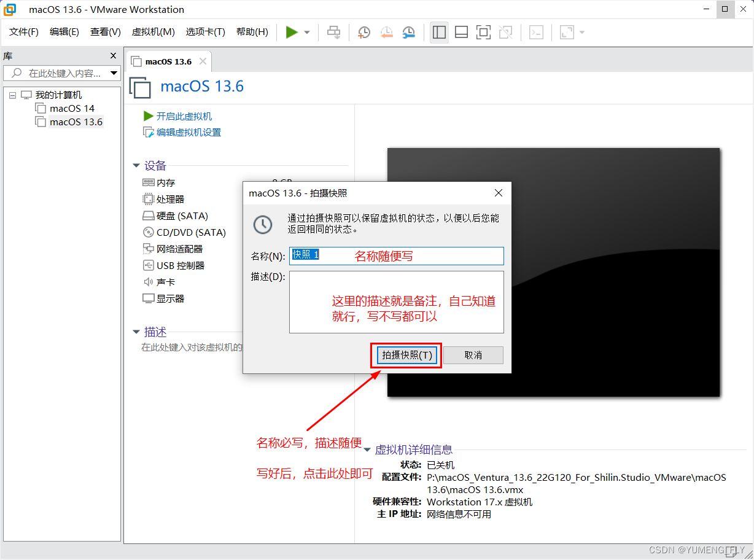The height and width of the screenshot is (560, 754).
Task: Click the stretch guest display icon
Action: (567, 33)
